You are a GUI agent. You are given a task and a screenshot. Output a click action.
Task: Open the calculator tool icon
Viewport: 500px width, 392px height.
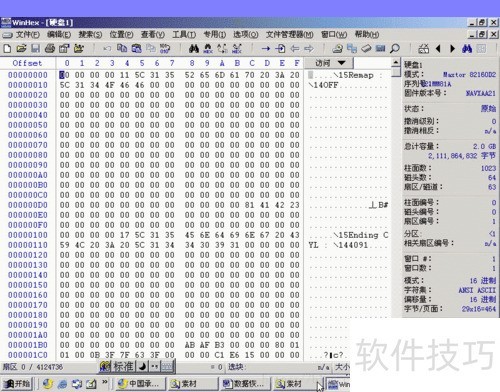[423, 49]
